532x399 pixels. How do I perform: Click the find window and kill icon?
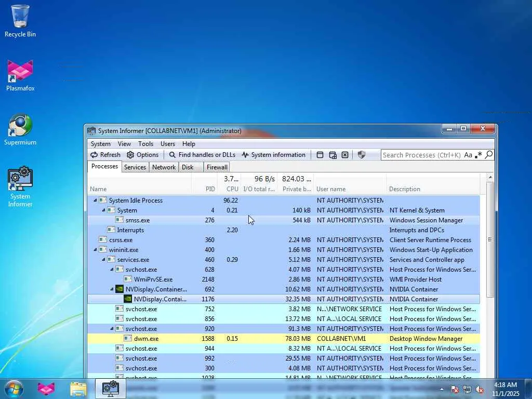click(345, 155)
